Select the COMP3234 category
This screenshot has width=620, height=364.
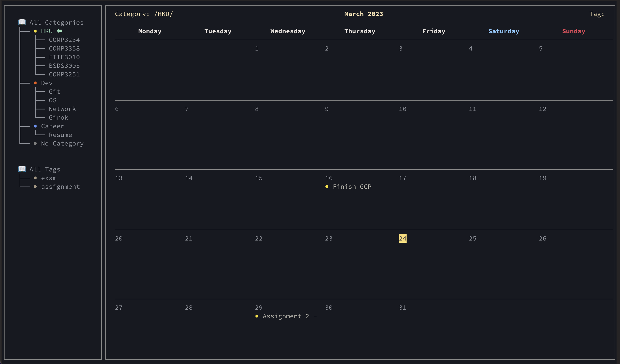pyautogui.click(x=64, y=40)
